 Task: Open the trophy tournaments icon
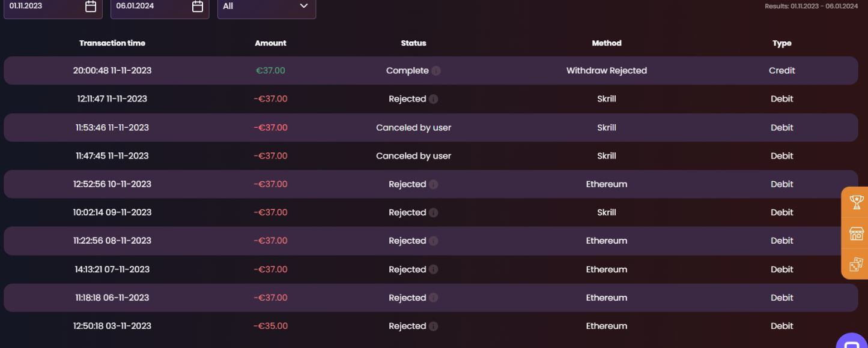[856, 202]
